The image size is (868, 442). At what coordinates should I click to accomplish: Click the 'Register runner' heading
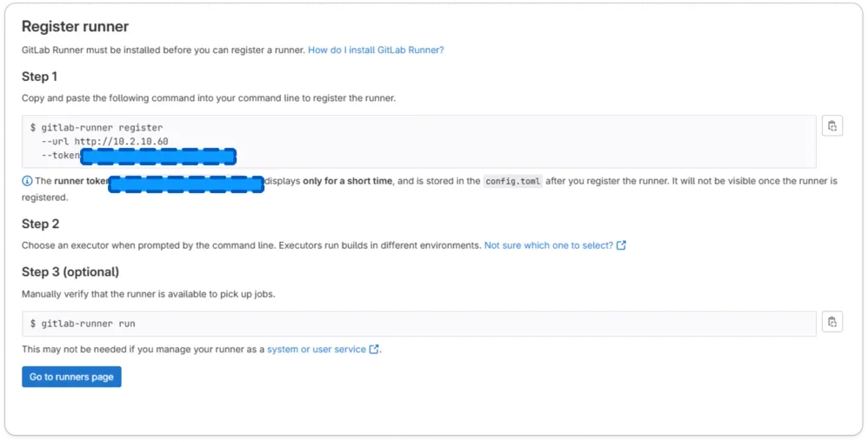click(x=75, y=26)
